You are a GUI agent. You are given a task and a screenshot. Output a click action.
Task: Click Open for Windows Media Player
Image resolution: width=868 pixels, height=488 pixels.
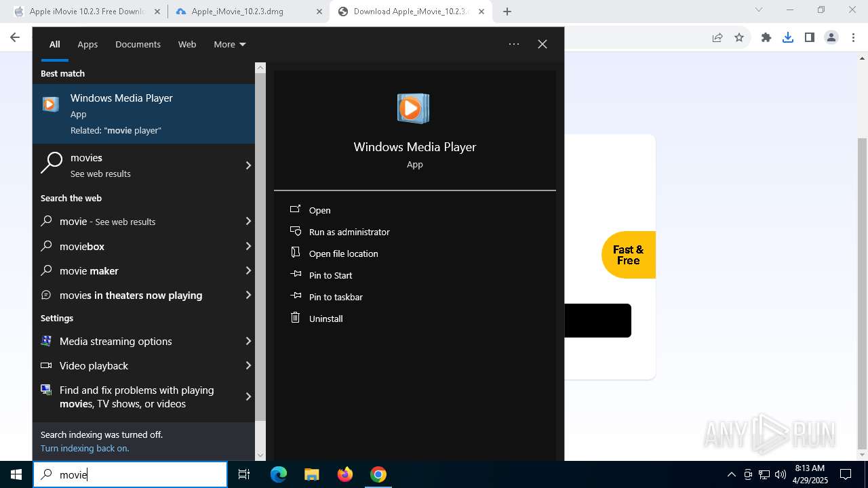[320, 210]
